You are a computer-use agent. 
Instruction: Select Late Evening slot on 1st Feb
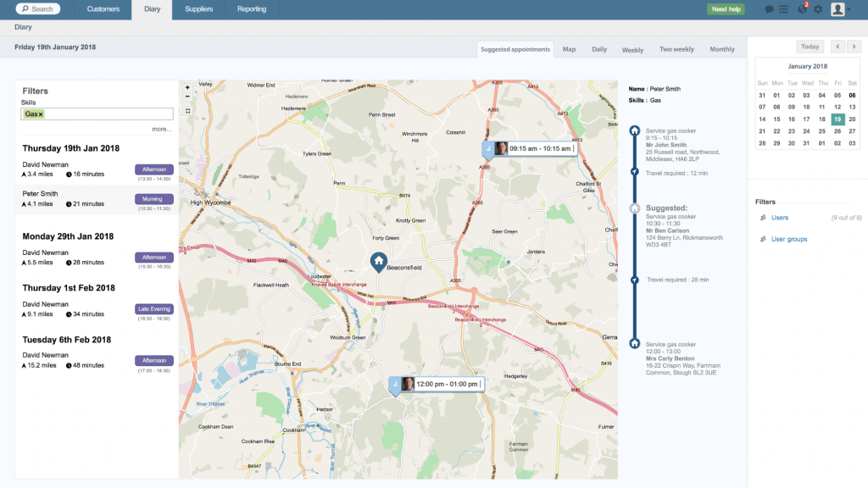pyautogui.click(x=154, y=309)
